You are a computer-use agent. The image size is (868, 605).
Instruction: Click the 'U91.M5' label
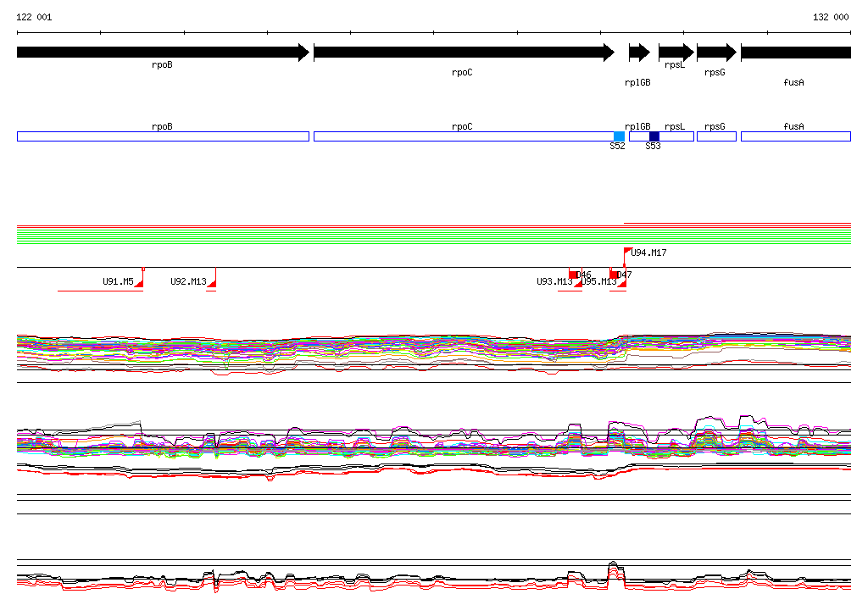118,282
